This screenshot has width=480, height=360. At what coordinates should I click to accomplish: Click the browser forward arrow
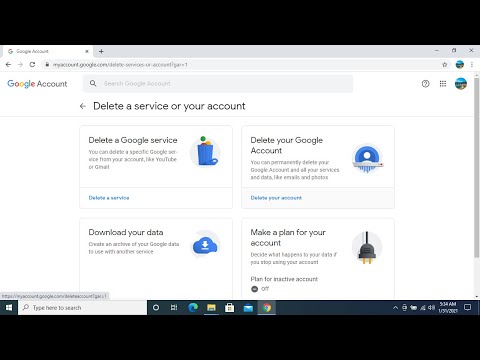click(x=20, y=65)
